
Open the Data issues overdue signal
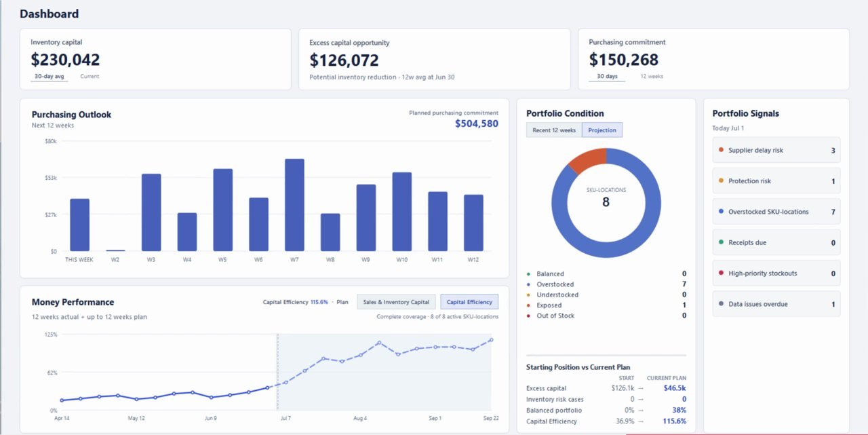click(776, 304)
